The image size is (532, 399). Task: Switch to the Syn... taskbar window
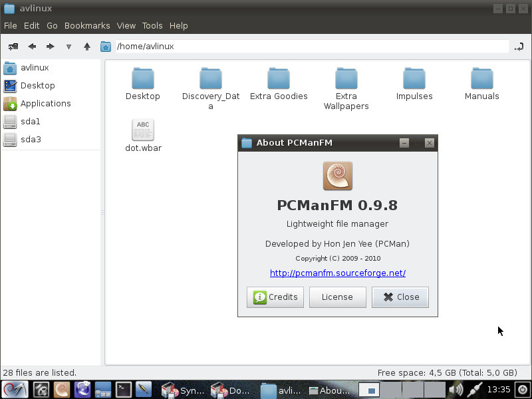[x=184, y=390]
